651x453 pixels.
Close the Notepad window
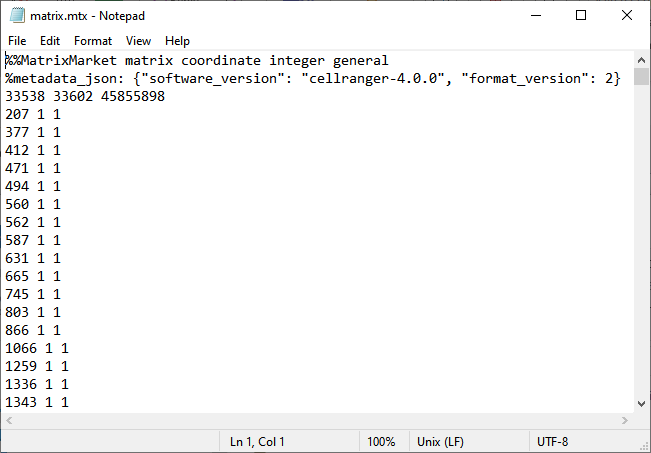(x=627, y=15)
